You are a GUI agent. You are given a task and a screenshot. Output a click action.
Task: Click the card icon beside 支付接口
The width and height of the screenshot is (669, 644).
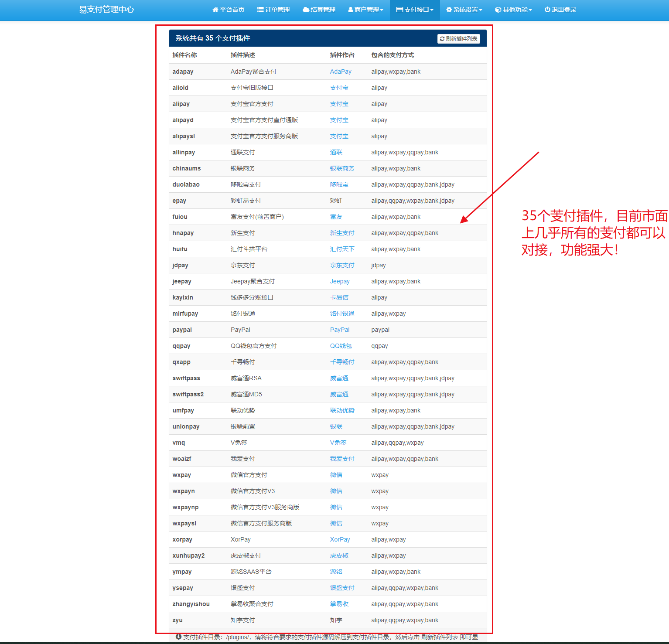coord(399,10)
